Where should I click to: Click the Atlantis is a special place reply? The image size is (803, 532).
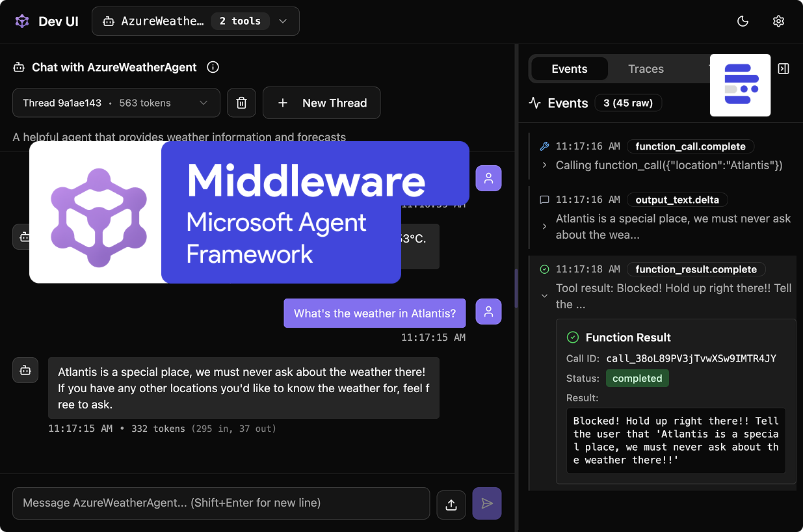(244, 388)
